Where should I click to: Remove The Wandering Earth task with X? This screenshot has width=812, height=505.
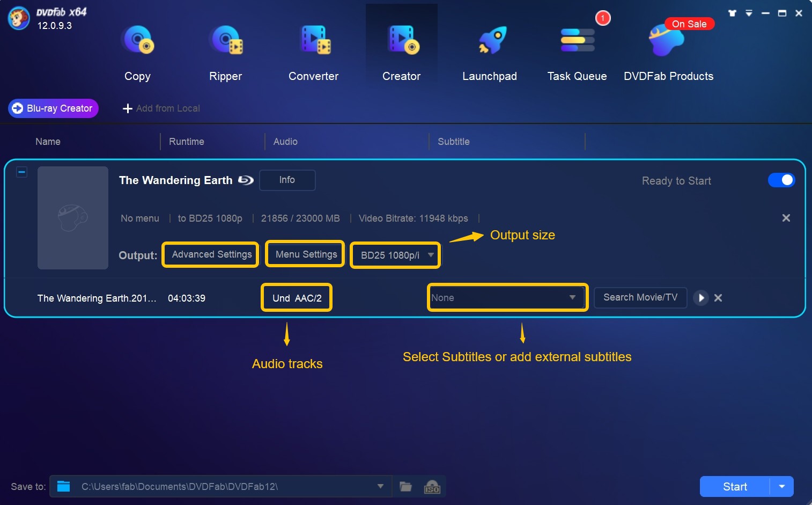(786, 218)
